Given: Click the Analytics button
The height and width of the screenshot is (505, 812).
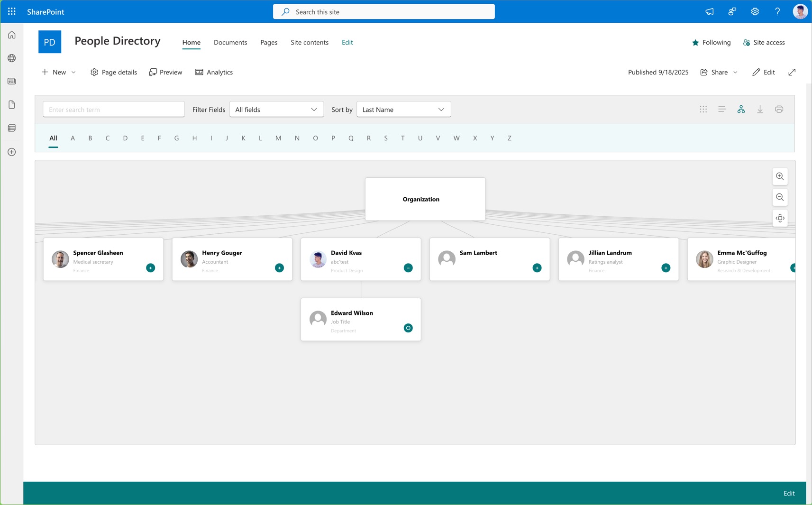Looking at the screenshot, I should tap(214, 73).
